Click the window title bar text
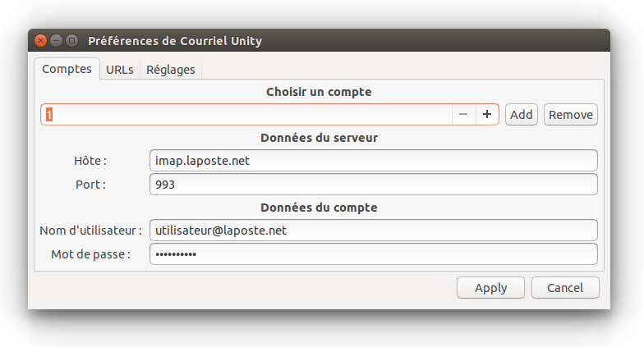The width and height of the screenshot is (644, 347). coord(175,41)
